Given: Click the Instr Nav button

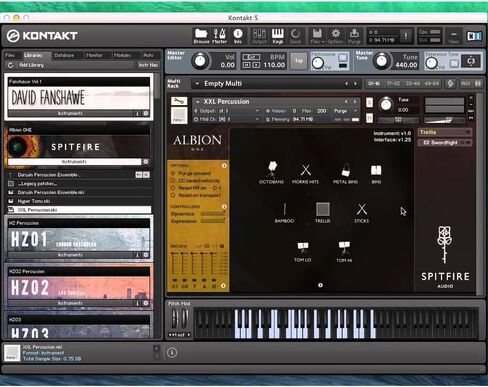Looking at the screenshot, I should pos(148,65).
